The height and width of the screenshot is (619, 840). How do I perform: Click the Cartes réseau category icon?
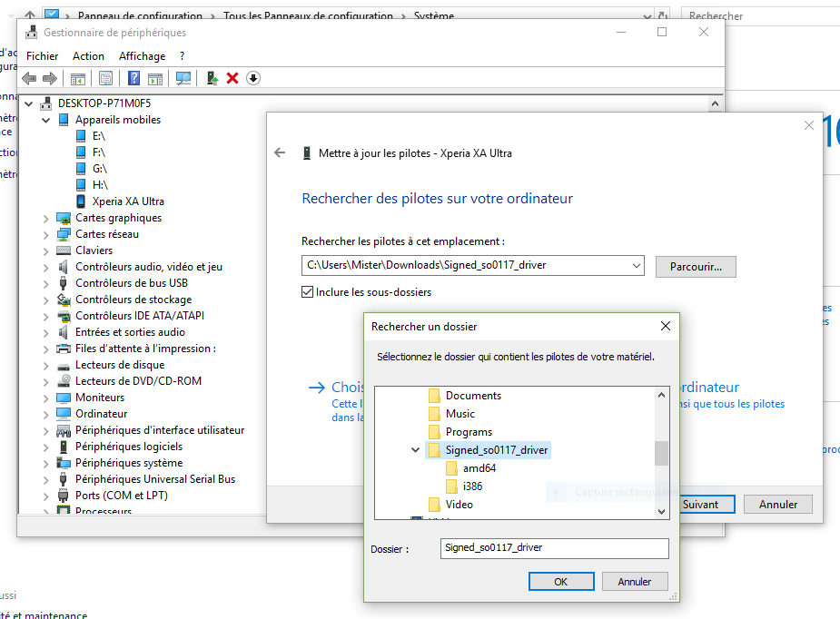click(x=64, y=234)
